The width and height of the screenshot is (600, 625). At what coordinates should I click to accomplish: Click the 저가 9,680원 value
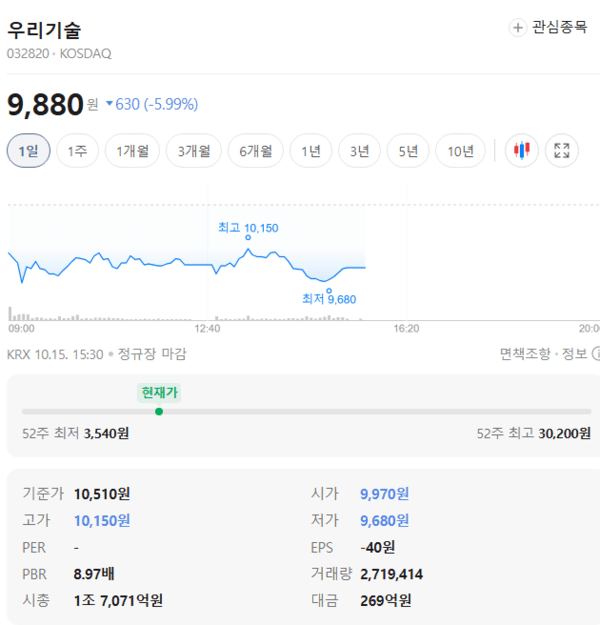point(384,521)
